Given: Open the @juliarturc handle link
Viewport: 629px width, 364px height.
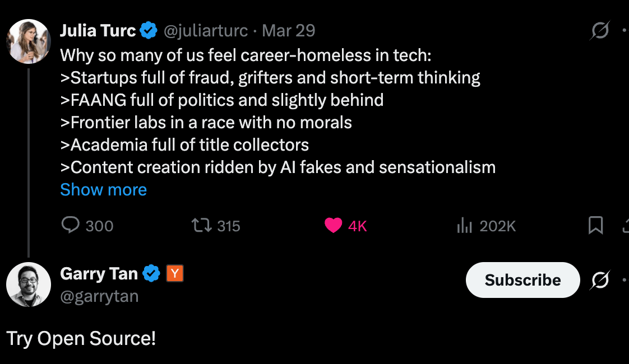Looking at the screenshot, I should tap(205, 31).
